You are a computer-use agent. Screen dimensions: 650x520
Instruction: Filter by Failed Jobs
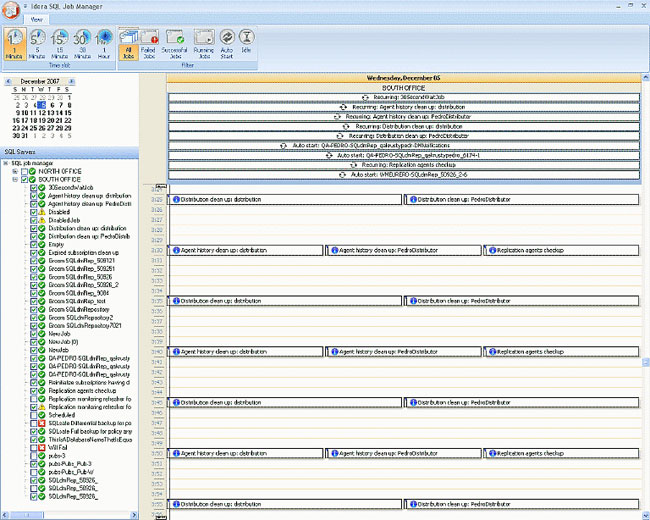coord(148,44)
